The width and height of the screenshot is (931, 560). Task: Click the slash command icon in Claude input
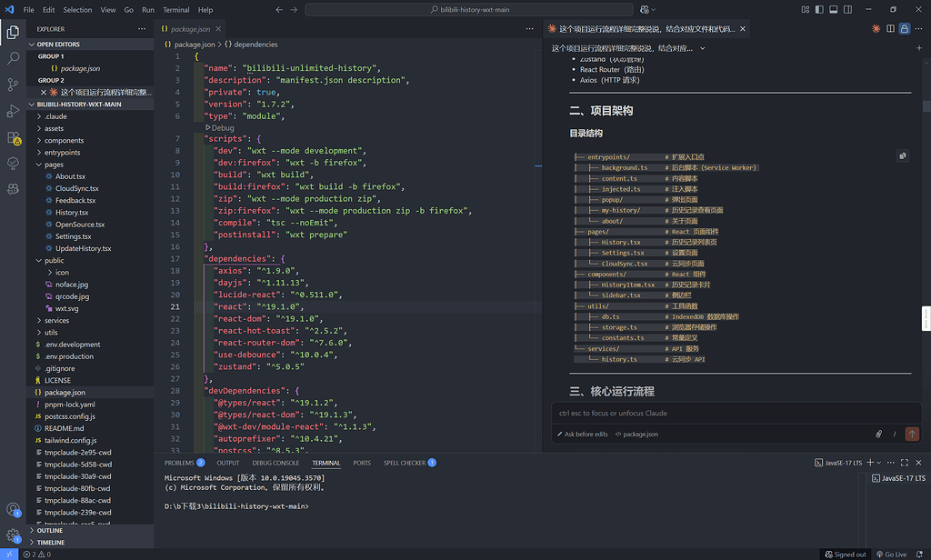(x=895, y=435)
